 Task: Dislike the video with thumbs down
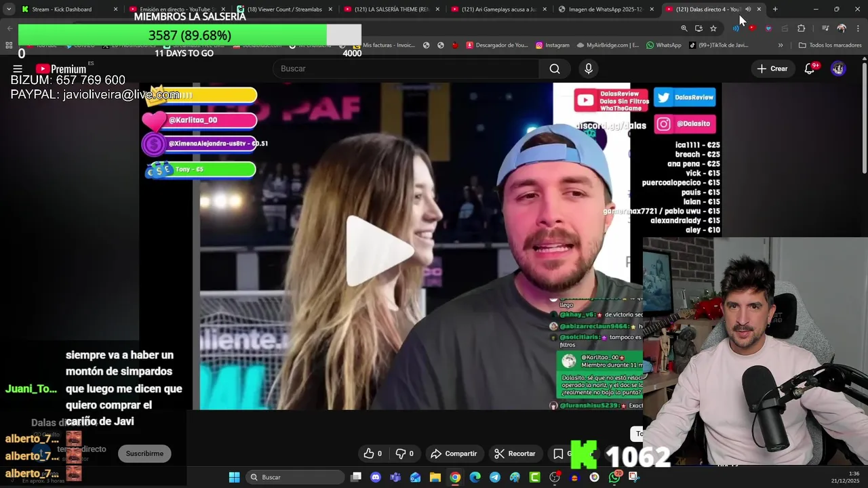tap(404, 453)
